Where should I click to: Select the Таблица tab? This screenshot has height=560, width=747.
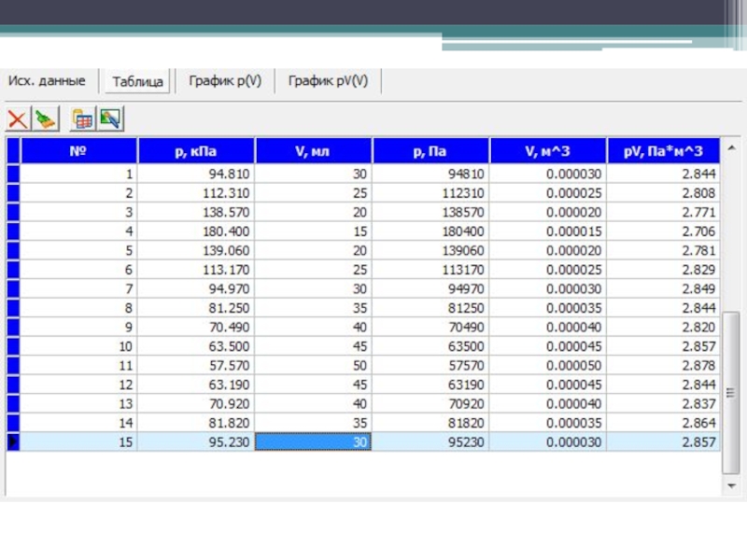(x=138, y=82)
